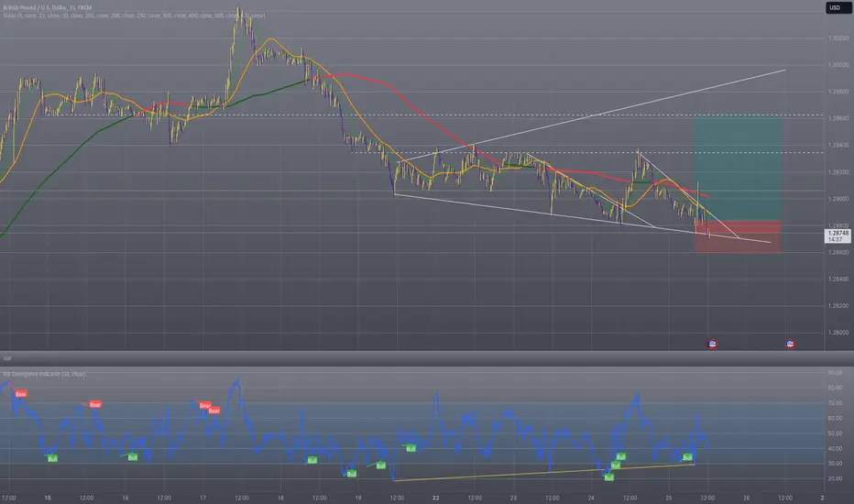Select the yellow RSI divergence trendline
This screenshot has height=504, width=854.
544,473
